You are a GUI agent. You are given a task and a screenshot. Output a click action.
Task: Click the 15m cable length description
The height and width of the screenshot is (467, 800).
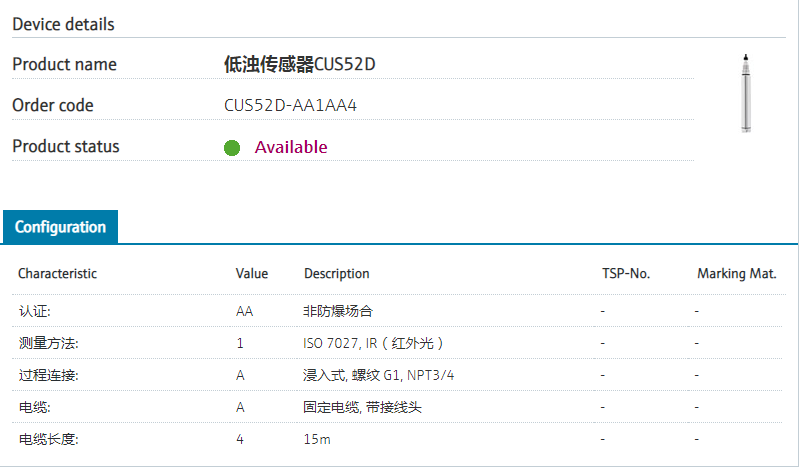317,439
